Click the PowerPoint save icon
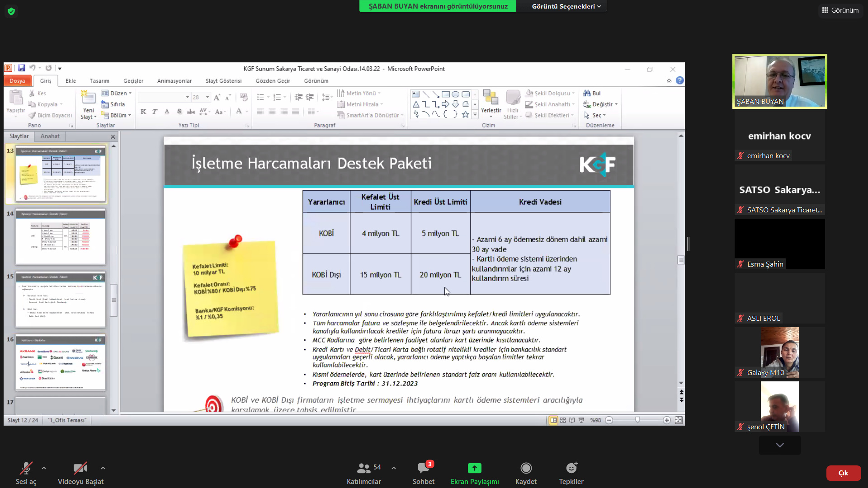Screen dimensions: 868x488 tap(21, 68)
